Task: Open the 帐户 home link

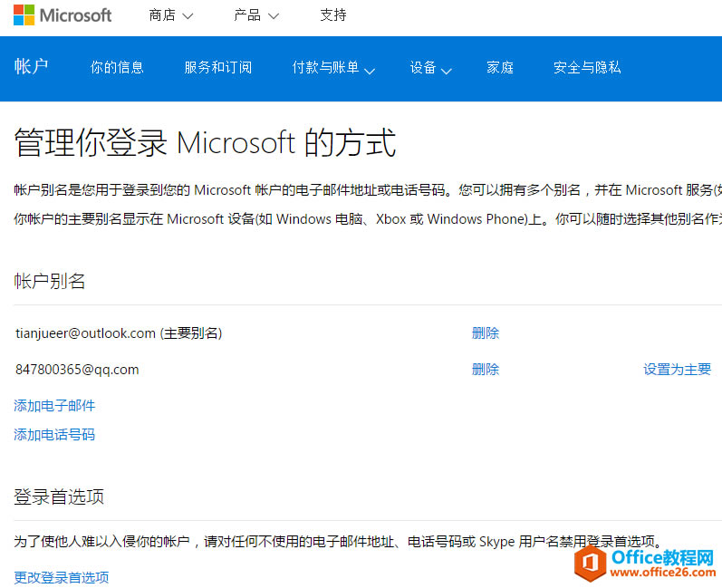Action: [x=31, y=67]
